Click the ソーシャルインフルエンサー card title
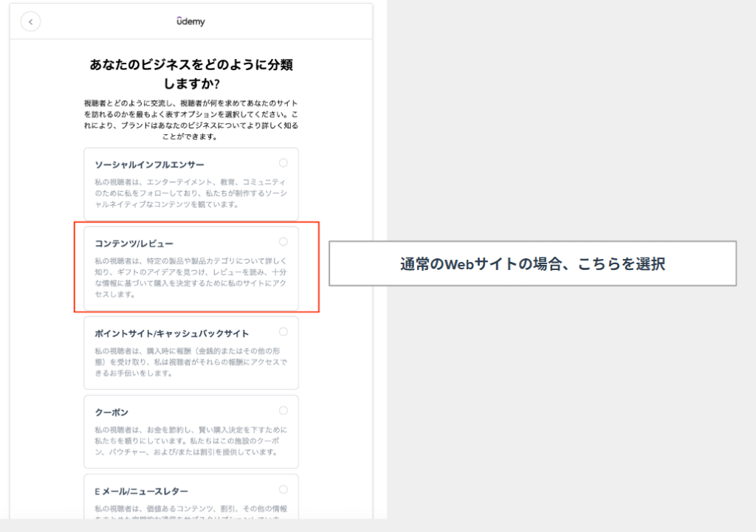This screenshot has width=756, height=532. click(x=149, y=165)
